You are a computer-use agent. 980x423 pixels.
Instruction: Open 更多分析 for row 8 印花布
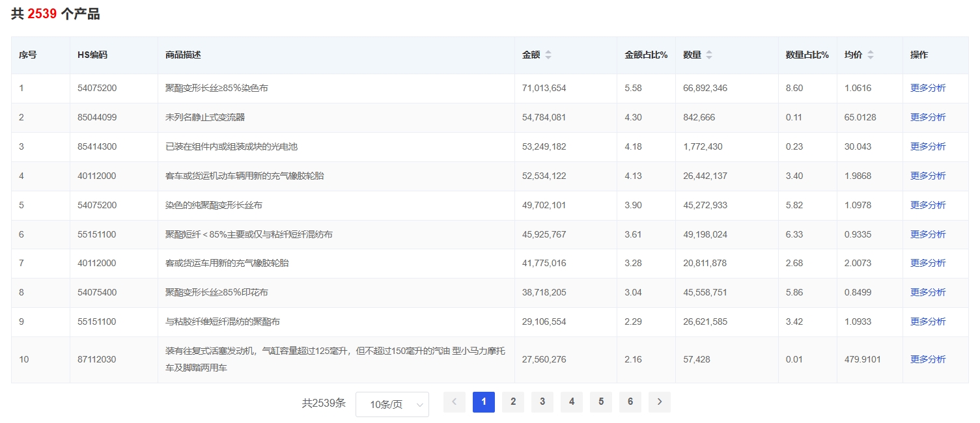click(x=927, y=293)
